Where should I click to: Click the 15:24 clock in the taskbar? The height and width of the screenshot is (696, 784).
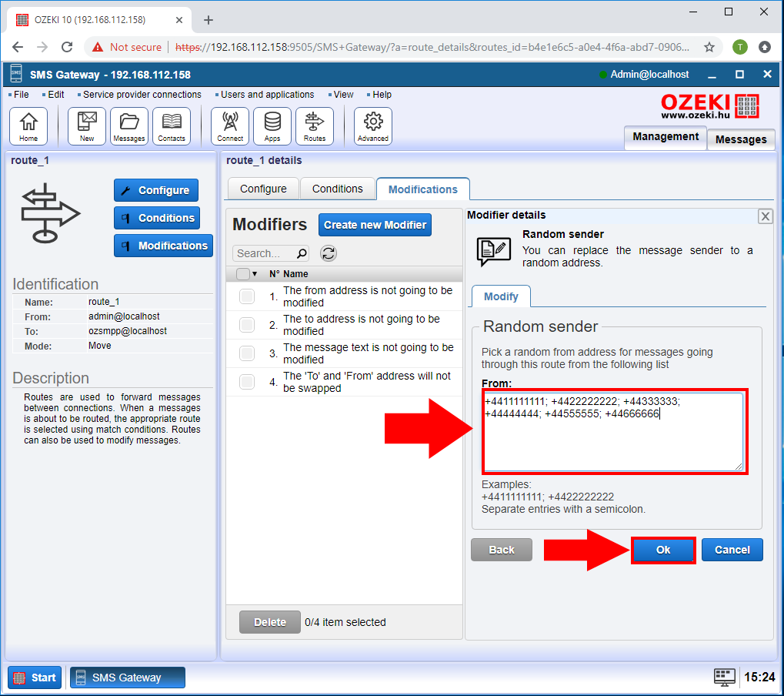pyautogui.click(x=759, y=677)
